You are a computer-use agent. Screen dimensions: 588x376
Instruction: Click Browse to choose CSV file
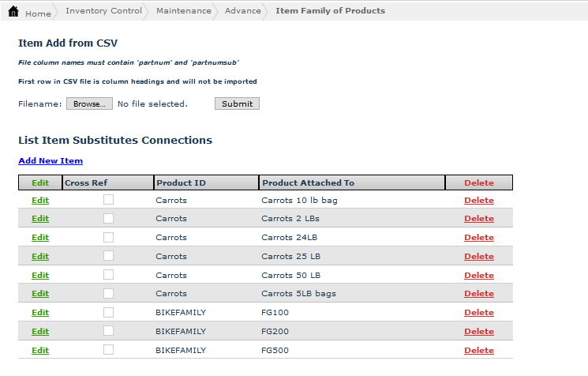[89, 103]
